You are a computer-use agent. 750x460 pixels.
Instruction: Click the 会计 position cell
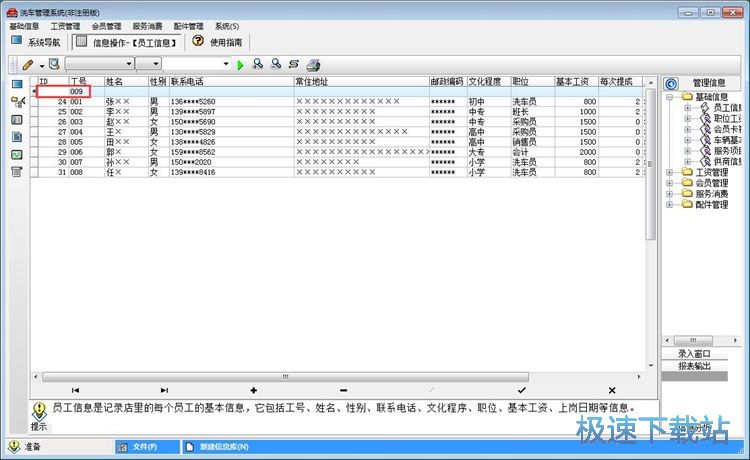[532, 152]
